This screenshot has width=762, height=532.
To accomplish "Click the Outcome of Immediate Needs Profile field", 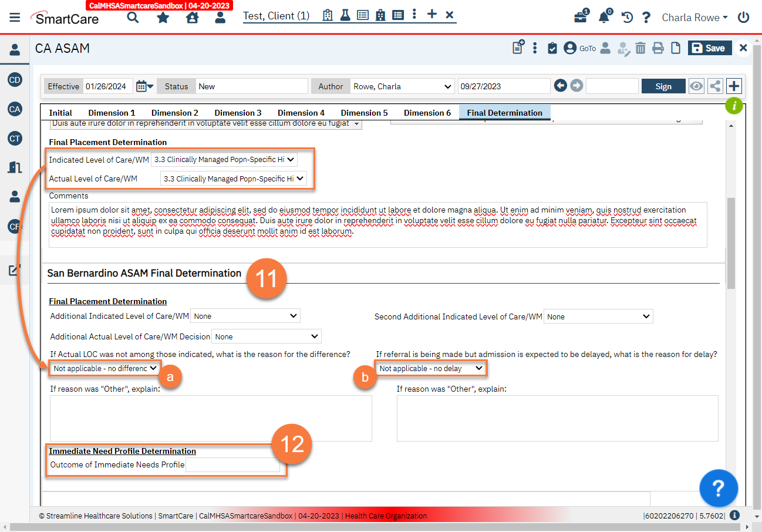I will (x=232, y=465).
